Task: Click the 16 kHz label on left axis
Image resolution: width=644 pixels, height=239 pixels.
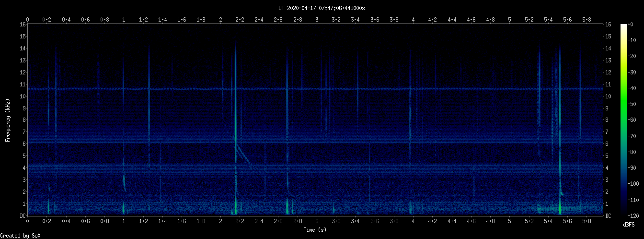Action: click(x=23, y=24)
